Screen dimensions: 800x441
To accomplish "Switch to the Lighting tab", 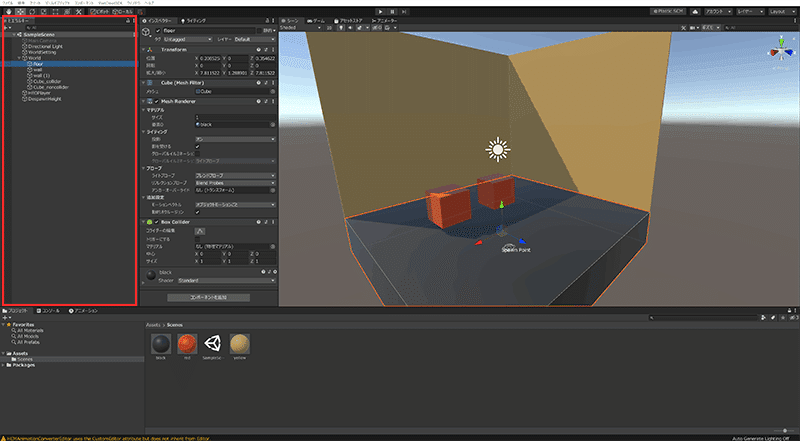I will coord(194,21).
